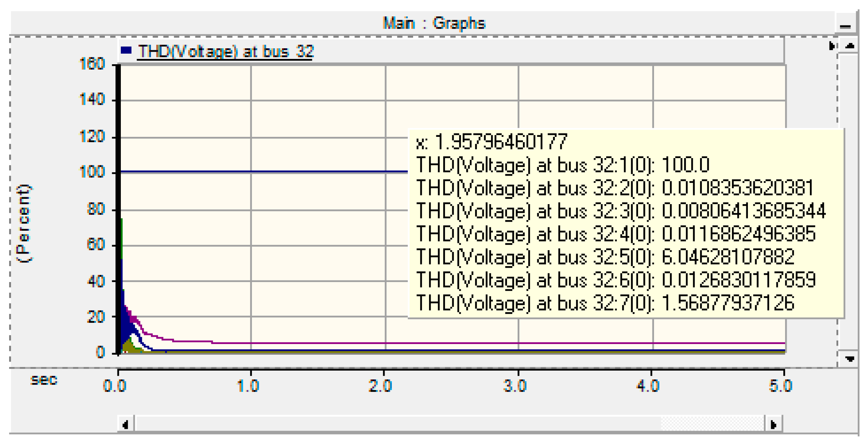Click the Main : Graphs title bar
This screenshot has height=444, width=868.
(x=434, y=23)
